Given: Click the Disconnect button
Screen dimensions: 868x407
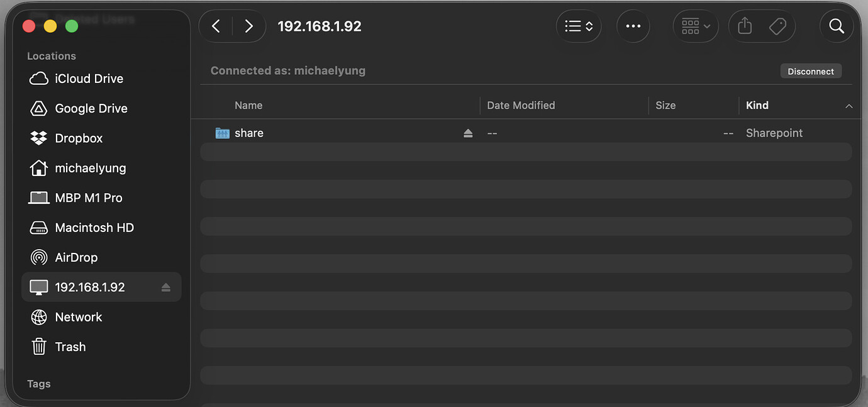Looking at the screenshot, I should click(x=811, y=70).
